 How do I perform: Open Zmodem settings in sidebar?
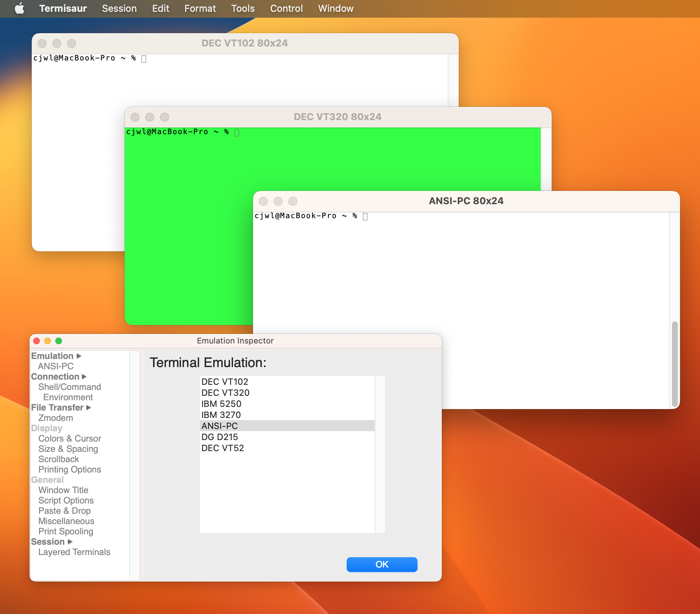(x=56, y=418)
